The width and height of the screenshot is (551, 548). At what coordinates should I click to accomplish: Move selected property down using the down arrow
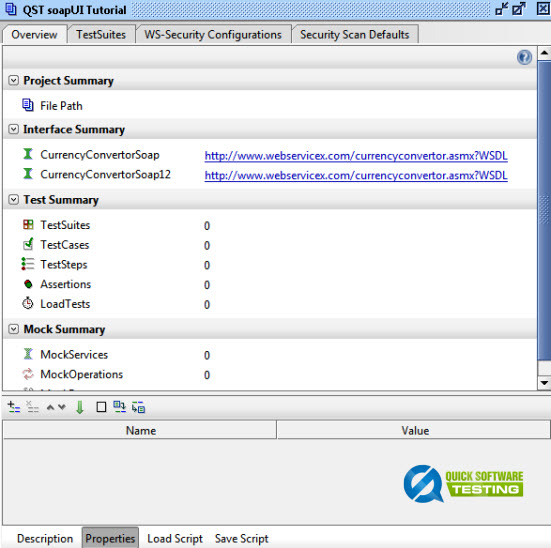point(62,407)
